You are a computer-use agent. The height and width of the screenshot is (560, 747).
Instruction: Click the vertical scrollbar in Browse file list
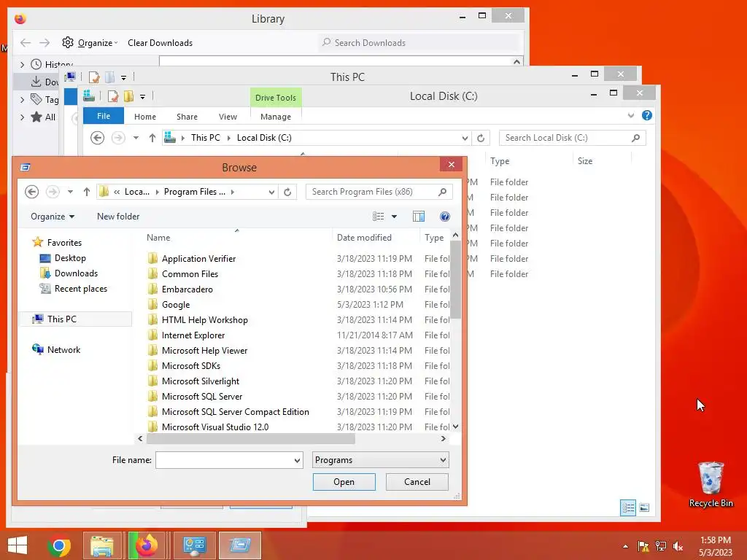pyautogui.click(x=455, y=279)
